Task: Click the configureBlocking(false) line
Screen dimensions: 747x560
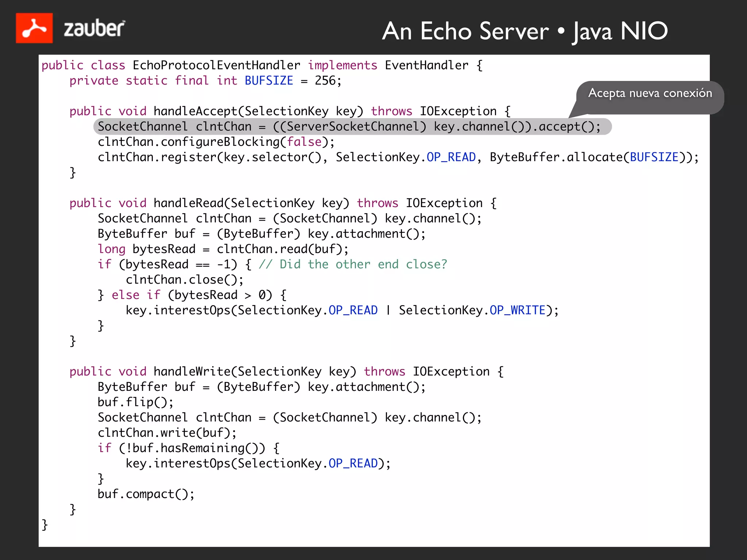Action: click(x=216, y=142)
